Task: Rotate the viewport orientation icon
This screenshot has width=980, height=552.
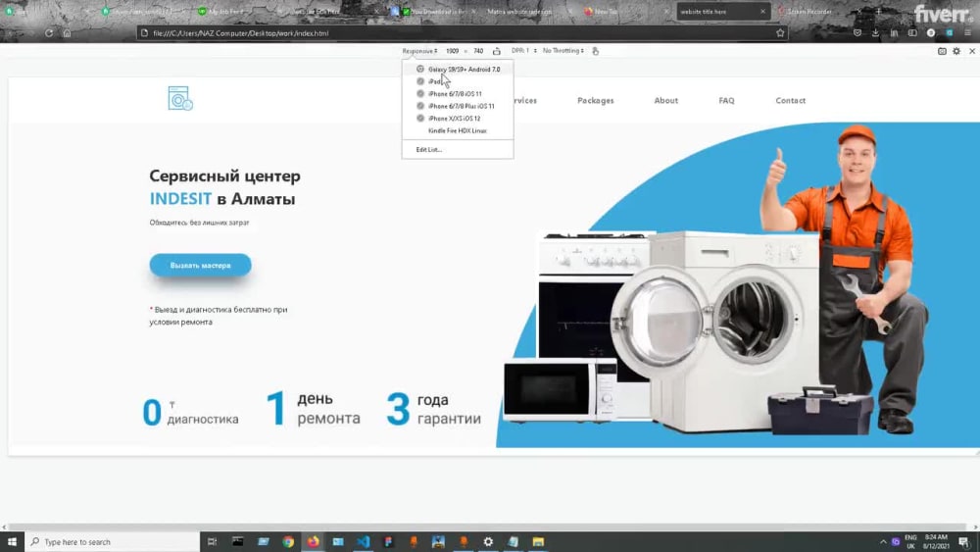Action: point(496,51)
